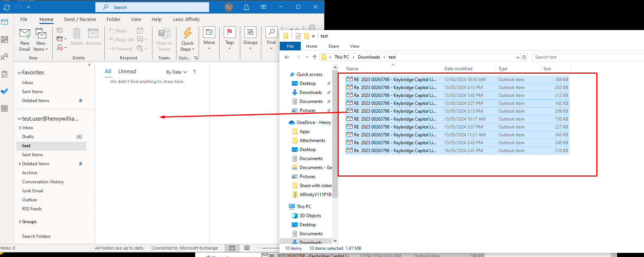Open the Quick Steps gallery
Image resolution: width=644 pixels, height=257 pixels.
click(x=187, y=39)
